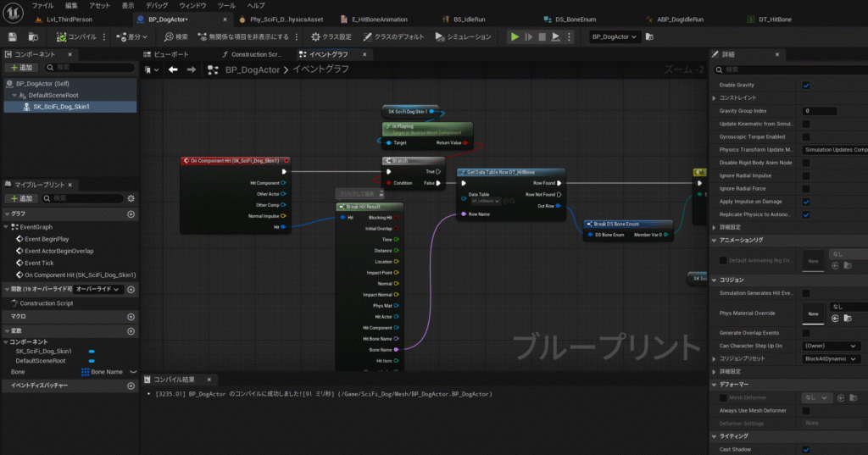The image size is (868, 455).
Task: Click BP_DogActor in the breadcrumb
Action: click(253, 69)
